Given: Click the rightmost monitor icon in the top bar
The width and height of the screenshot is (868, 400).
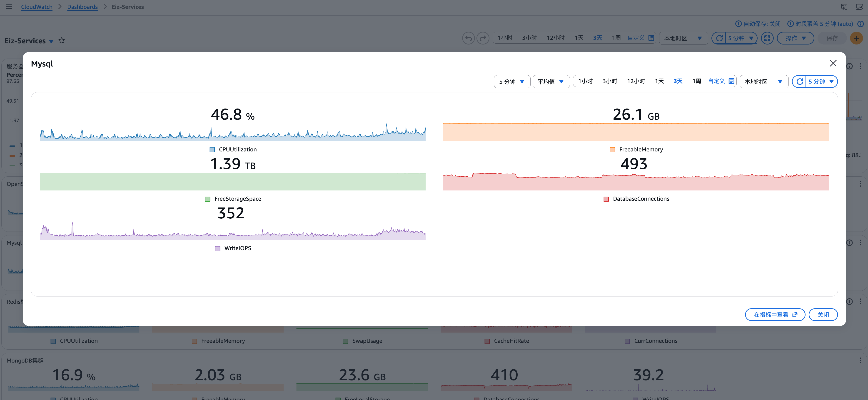Looking at the screenshot, I should [860, 7].
